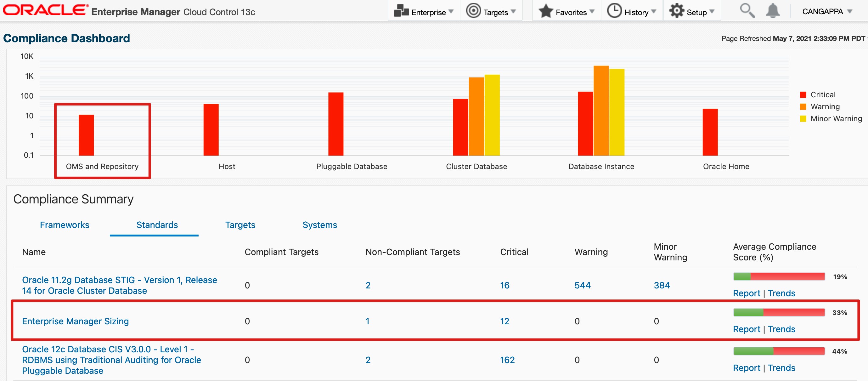Click the Minor Warning yellow legend swatch

[x=803, y=119]
